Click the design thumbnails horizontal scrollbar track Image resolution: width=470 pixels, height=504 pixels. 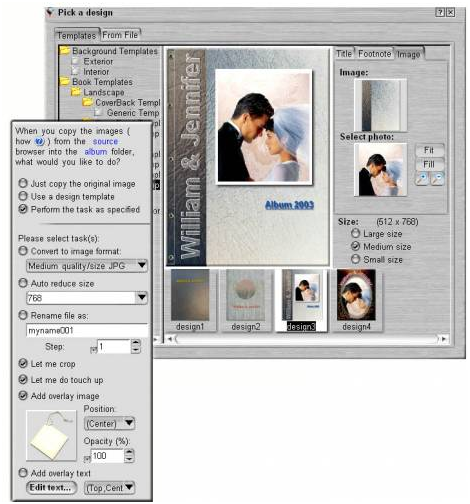point(307,339)
